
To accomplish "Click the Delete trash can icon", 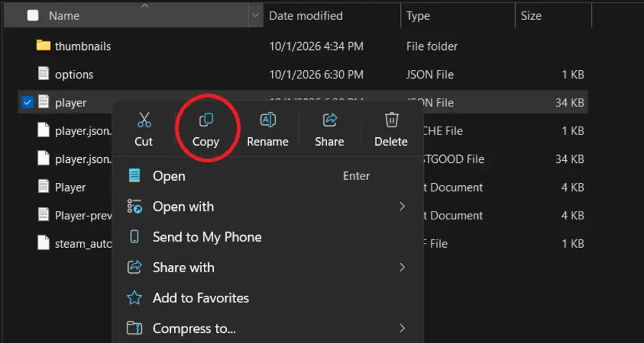I will 391,120.
